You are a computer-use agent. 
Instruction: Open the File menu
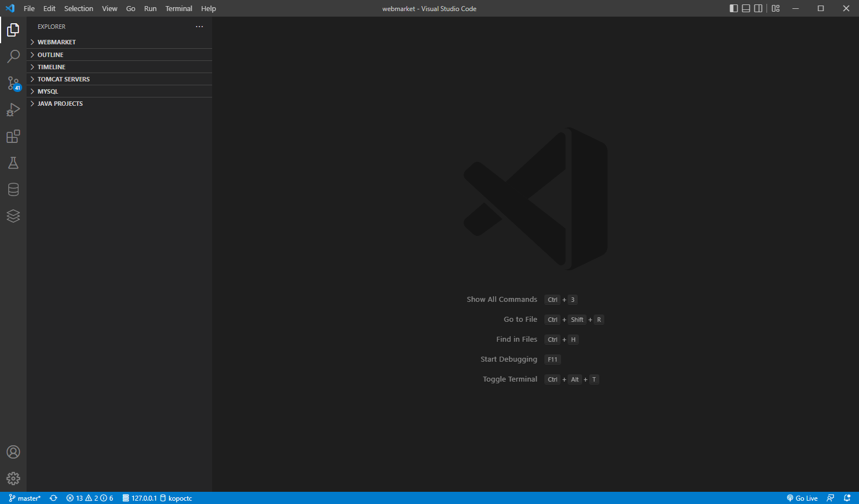tap(29, 8)
